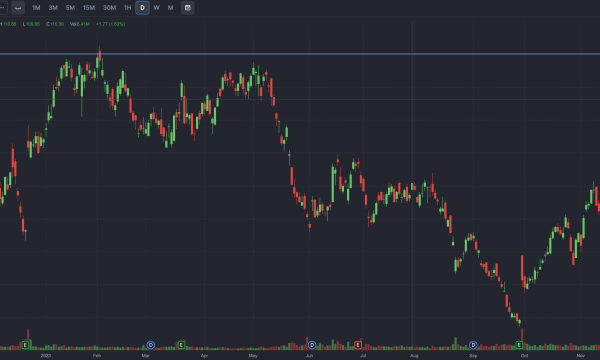Open the calendar date range icon
The image size is (600, 360).
[188, 8]
